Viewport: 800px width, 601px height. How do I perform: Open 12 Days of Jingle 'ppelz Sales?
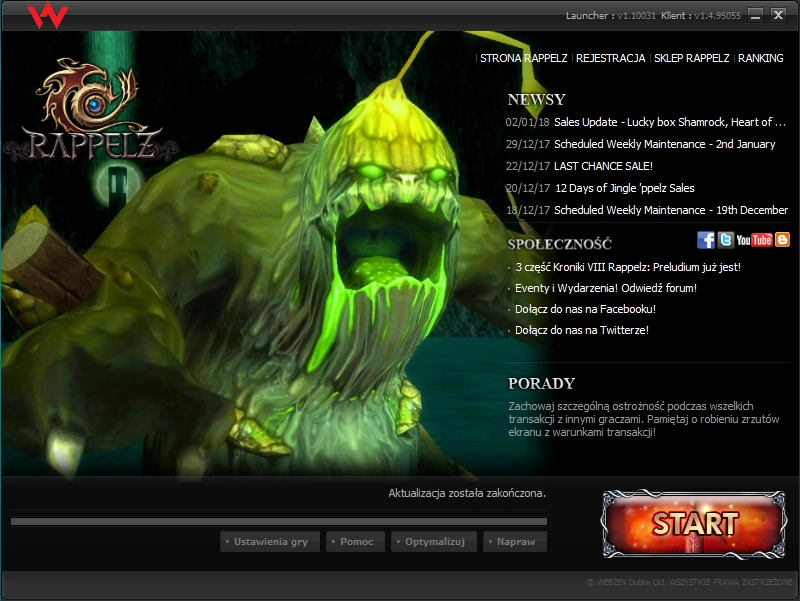point(624,188)
